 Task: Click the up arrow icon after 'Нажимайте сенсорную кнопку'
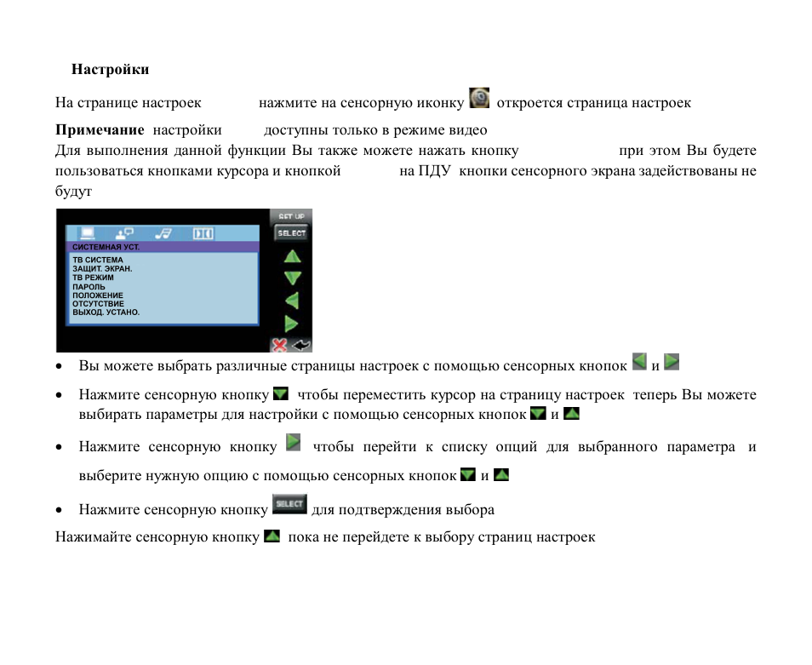272,536
